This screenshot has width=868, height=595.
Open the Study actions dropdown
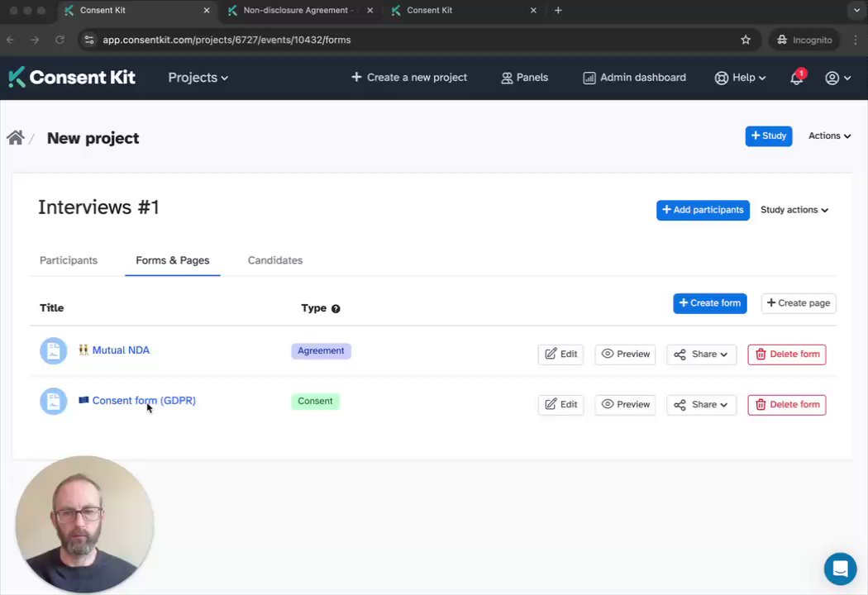point(794,211)
